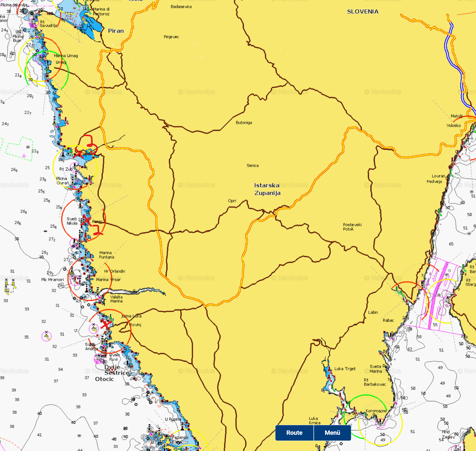
Task: Select the lighthouse icon left of Uvala Kuvi
Action: pos(98,358)
